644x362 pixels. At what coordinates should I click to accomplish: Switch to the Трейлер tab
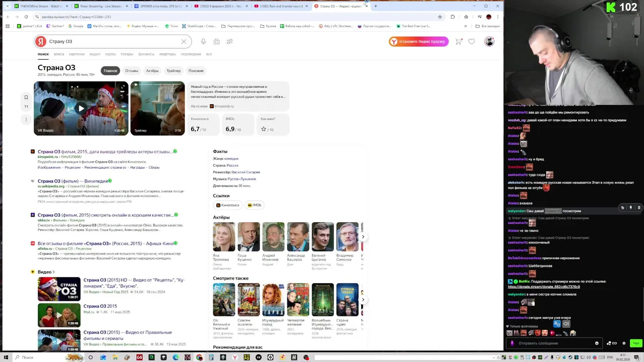click(174, 71)
